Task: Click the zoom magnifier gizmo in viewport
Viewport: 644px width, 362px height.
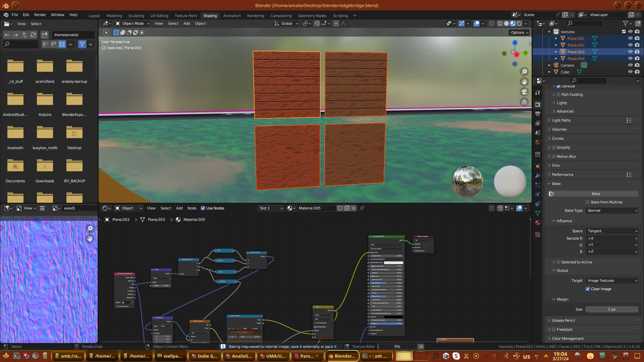Action: [524, 72]
